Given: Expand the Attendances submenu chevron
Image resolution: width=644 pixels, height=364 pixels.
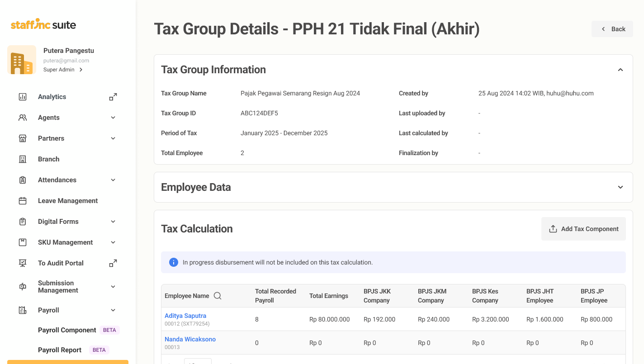Looking at the screenshot, I should 113,180.
